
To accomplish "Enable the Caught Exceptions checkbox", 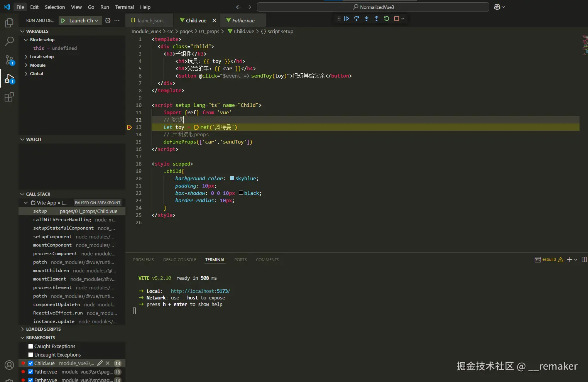I will tap(31, 347).
